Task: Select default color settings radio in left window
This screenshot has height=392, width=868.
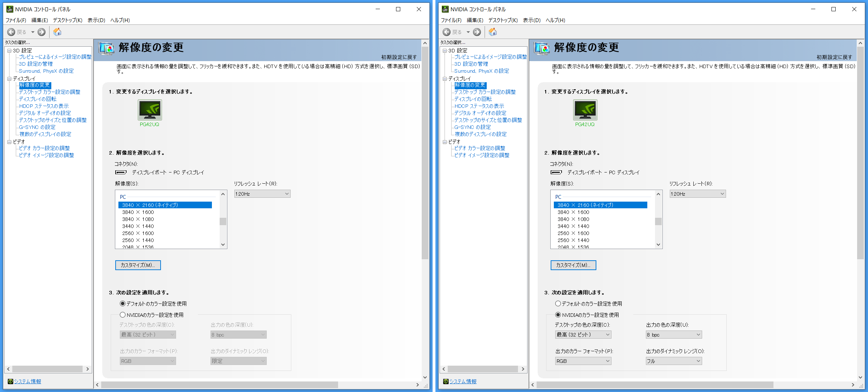Action: [123, 303]
